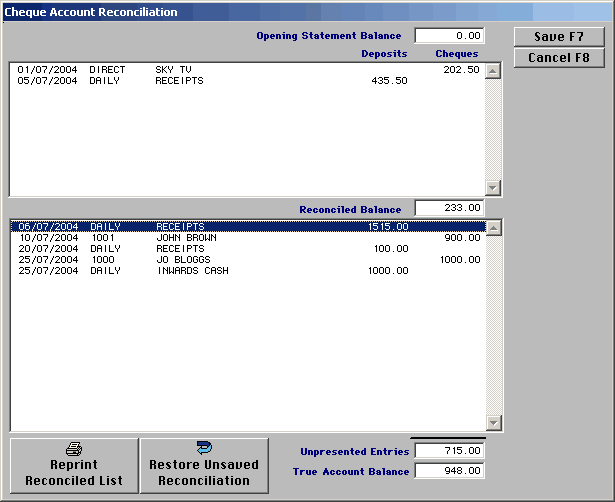The height and width of the screenshot is (502, 615).
Task: Click the 1000.00 INWARDS CASH deposit amount
Action: [388, 271]
